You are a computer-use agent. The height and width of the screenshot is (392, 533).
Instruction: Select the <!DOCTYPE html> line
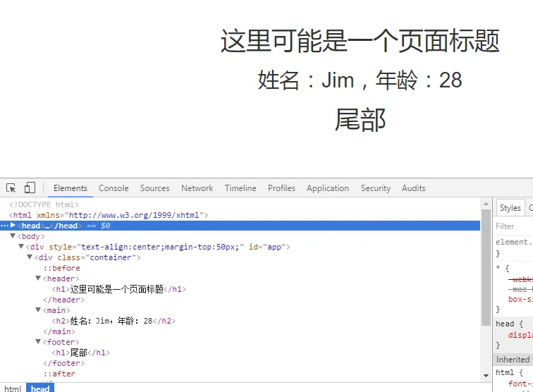[x=44, y=204]
